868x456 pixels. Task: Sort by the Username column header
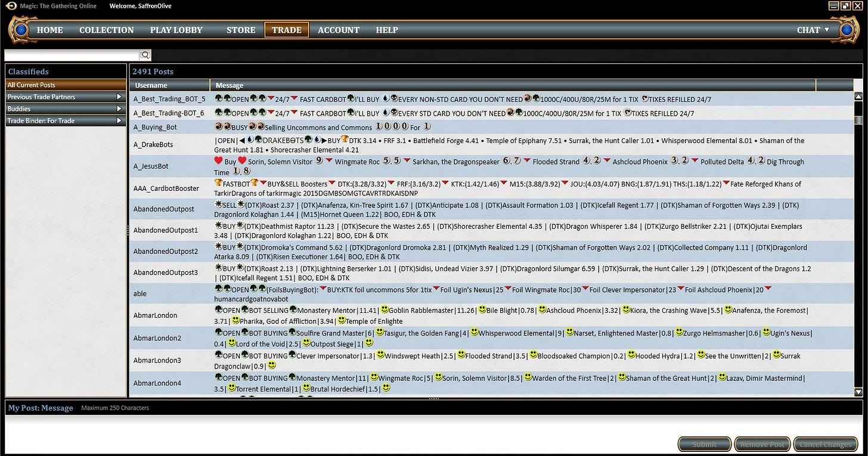coord(170,85)
